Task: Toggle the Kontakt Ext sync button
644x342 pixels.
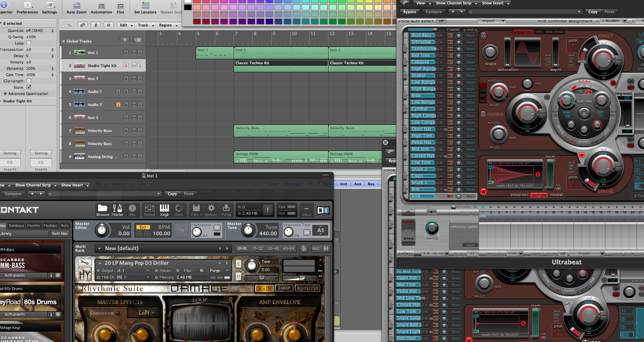Action: click(x=143, y=227)
